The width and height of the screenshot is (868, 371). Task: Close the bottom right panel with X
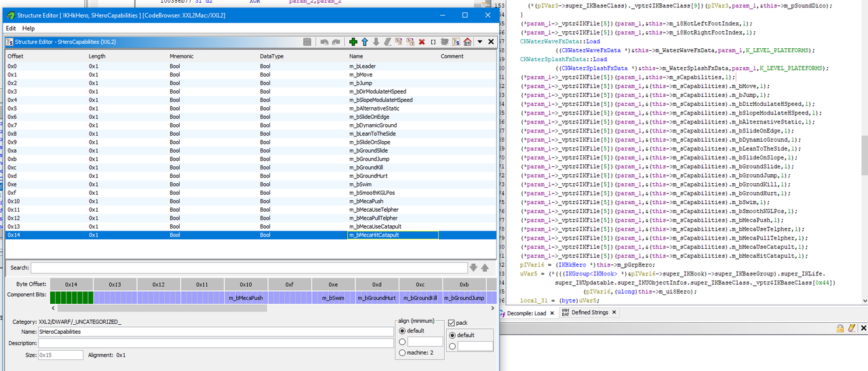point(863,328)
